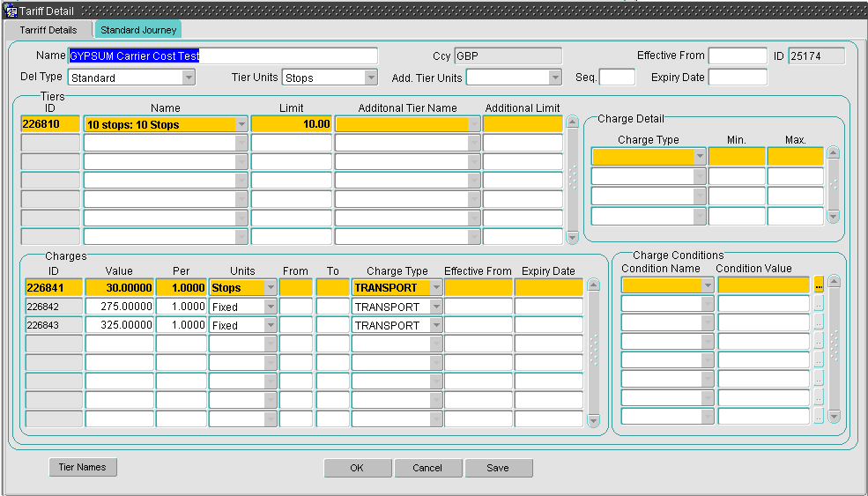Click the Per field for charge 226841

pyautogui.click(x=181, y=288)
